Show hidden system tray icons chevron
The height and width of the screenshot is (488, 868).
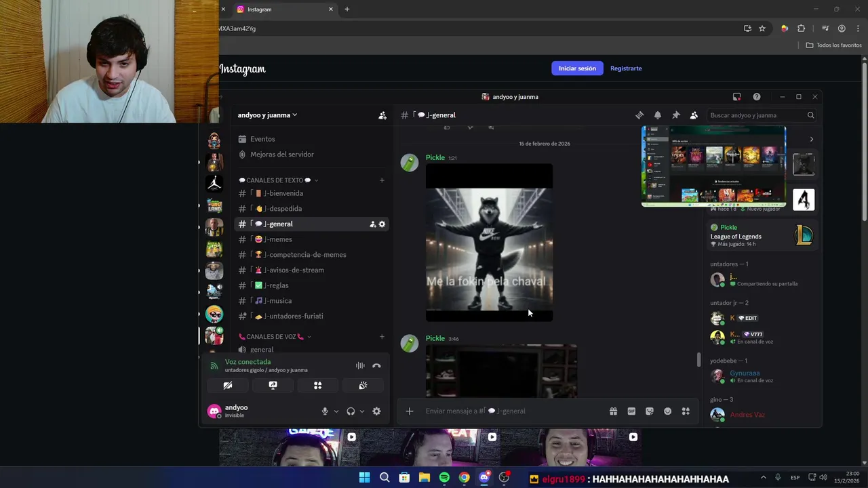[x=763, y=478]
